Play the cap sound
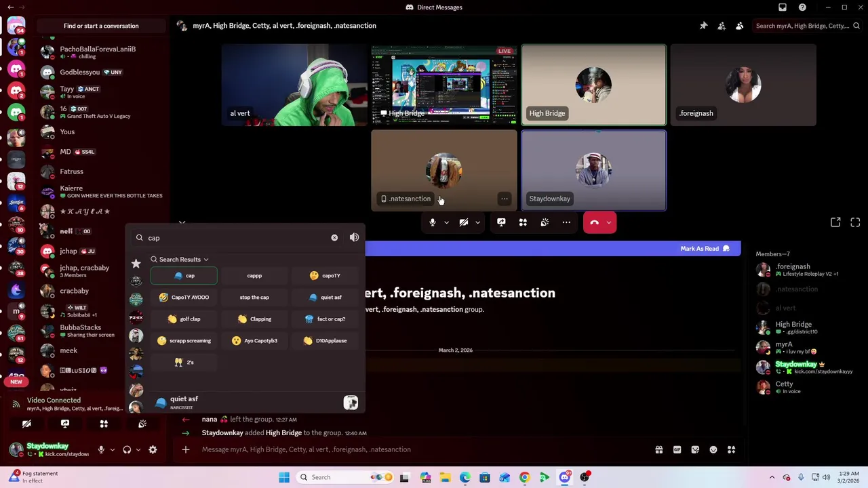 184,276
